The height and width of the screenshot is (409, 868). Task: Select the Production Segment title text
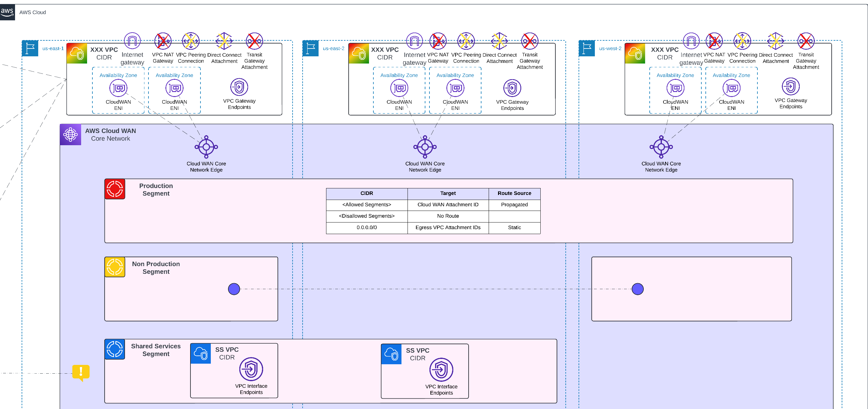156,190
